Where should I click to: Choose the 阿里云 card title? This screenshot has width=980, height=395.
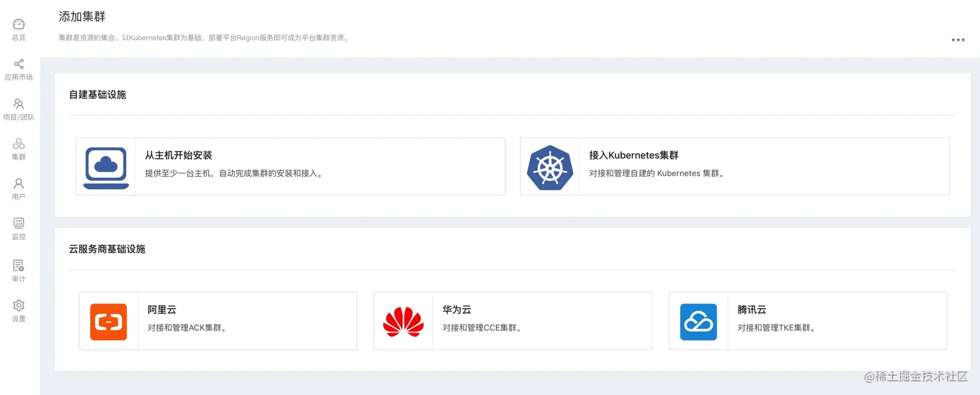click(x=162, y=310)
